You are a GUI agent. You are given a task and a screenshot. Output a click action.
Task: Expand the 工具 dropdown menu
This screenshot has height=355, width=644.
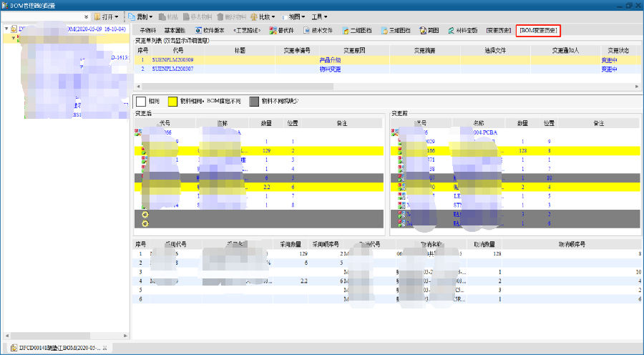(320, 16)
